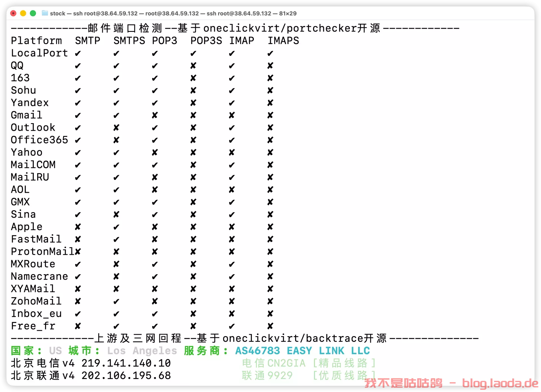Click the text 'AS46783 EASY LINK LLC'
This screenshot has width=541, height=392.
pos(302,351)
